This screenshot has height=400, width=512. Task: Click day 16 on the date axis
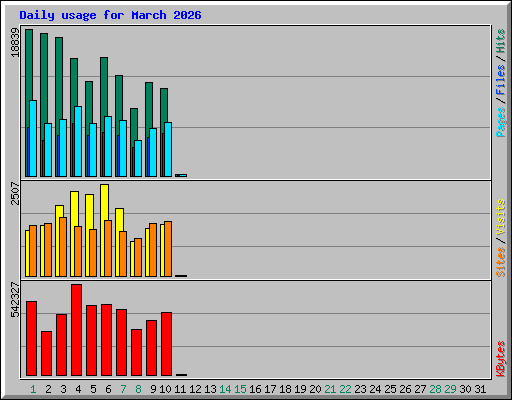coord(255,389)
